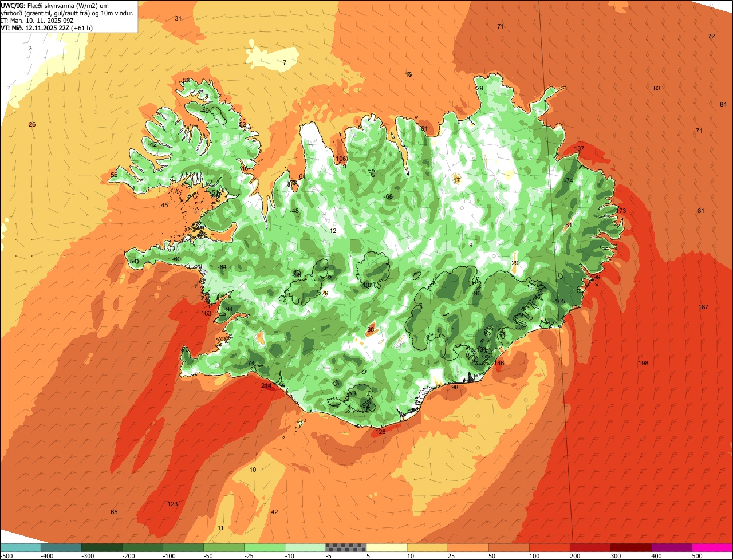Choose the pale green swatch between -10 and -5
This screenshot has height=560, width=733.
tap(305, 547)
